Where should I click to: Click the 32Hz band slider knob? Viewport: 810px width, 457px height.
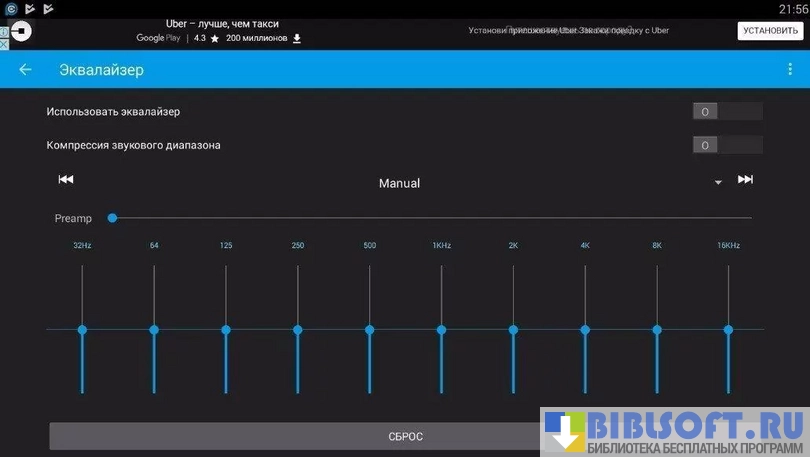pos(82,329)
